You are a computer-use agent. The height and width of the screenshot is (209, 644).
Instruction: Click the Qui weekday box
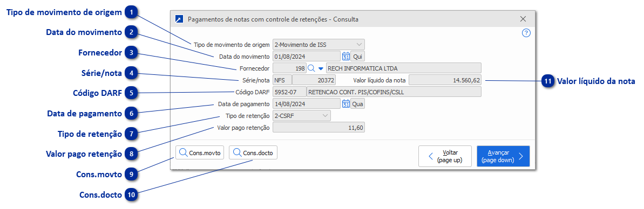tap(358, 56)
